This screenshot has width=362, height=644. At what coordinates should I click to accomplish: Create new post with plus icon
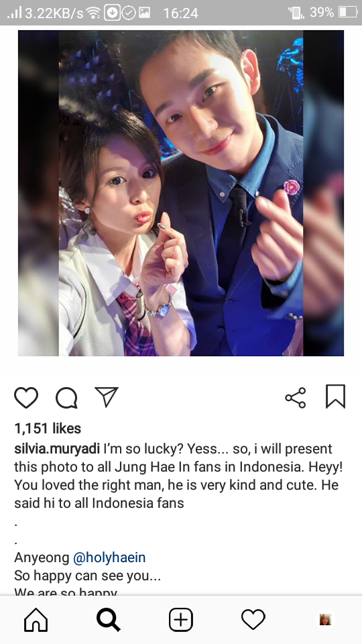tap(180, 619)
